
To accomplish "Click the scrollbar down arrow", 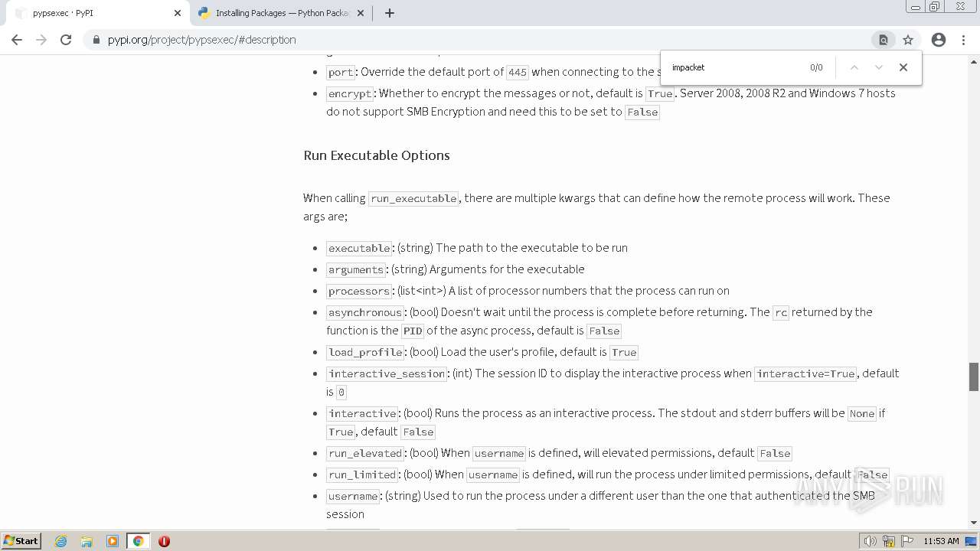I will point(974,523).
